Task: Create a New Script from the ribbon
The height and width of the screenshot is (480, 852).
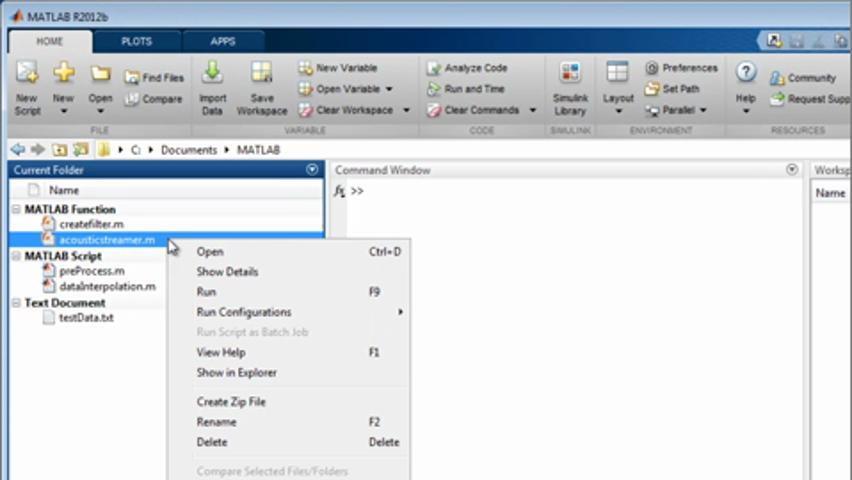Action: [x=27, y=88]
